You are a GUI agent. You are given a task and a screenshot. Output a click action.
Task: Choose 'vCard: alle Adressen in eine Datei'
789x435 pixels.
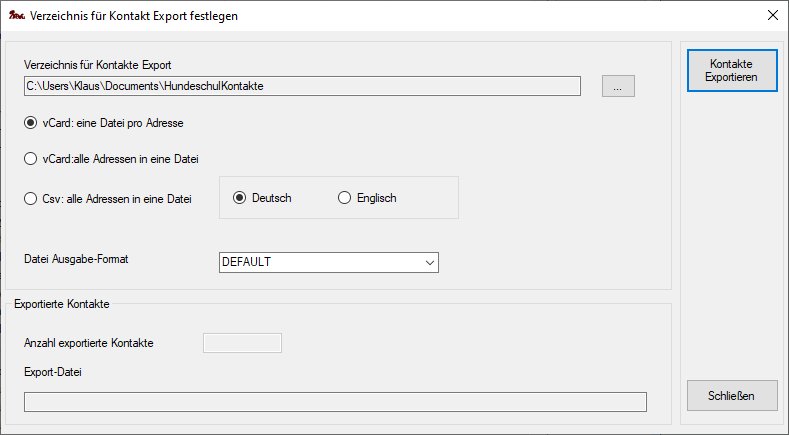pos(31,158)
